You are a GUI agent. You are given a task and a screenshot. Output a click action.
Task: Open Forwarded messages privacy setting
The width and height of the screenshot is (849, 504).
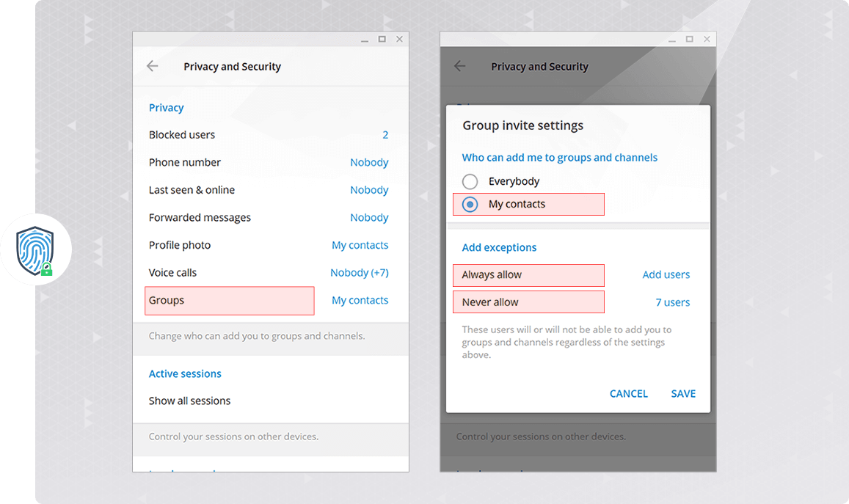268,218
